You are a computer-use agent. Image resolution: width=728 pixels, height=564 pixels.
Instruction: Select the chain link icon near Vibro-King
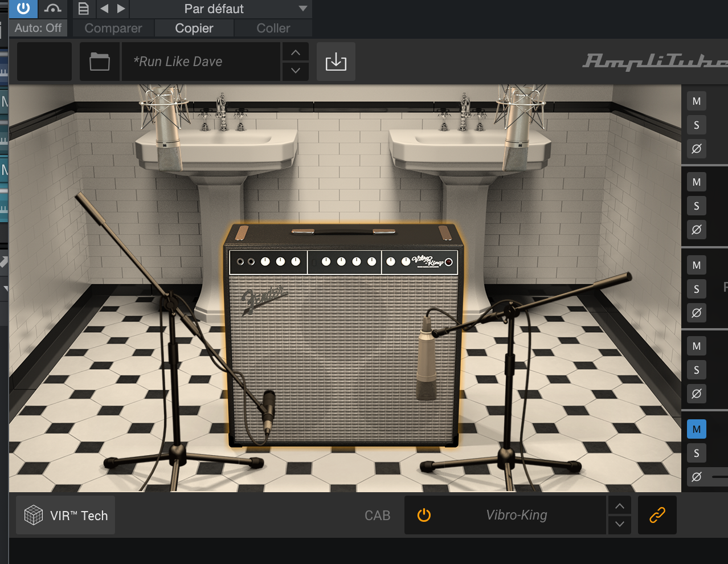coord(656,514)
